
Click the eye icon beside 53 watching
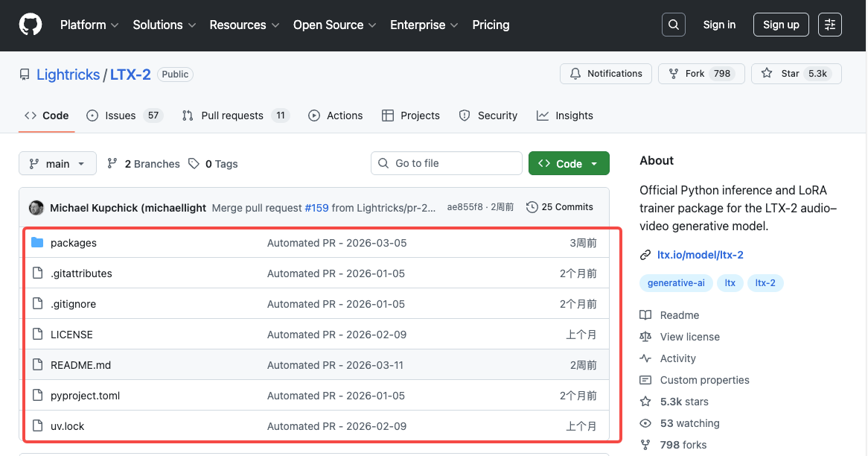pos(645,423)
